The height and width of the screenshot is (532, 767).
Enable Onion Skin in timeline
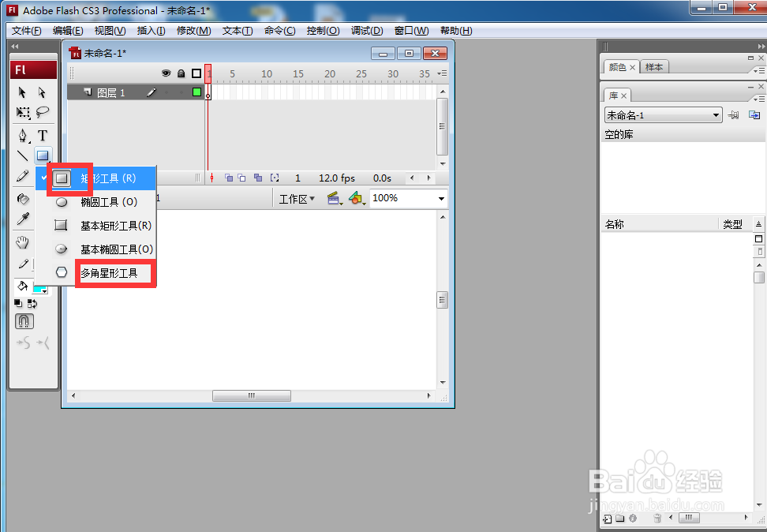coord(228,178)
